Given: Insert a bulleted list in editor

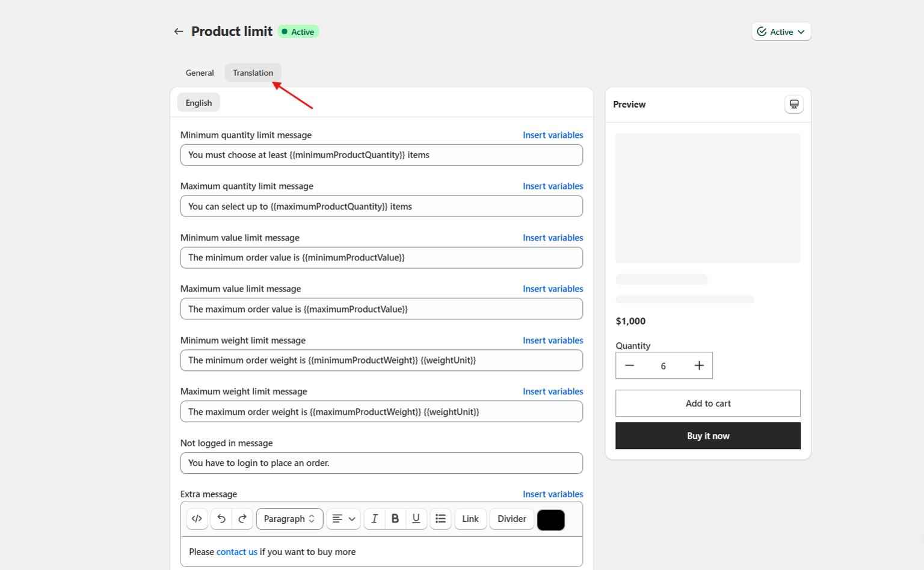Looking at the screenshot, I should 440,519.
